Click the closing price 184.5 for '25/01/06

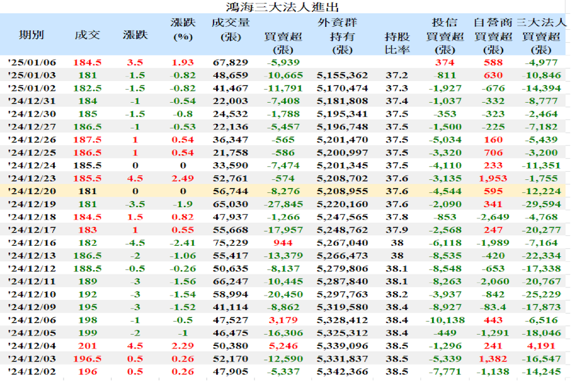[x=87, y=63]
